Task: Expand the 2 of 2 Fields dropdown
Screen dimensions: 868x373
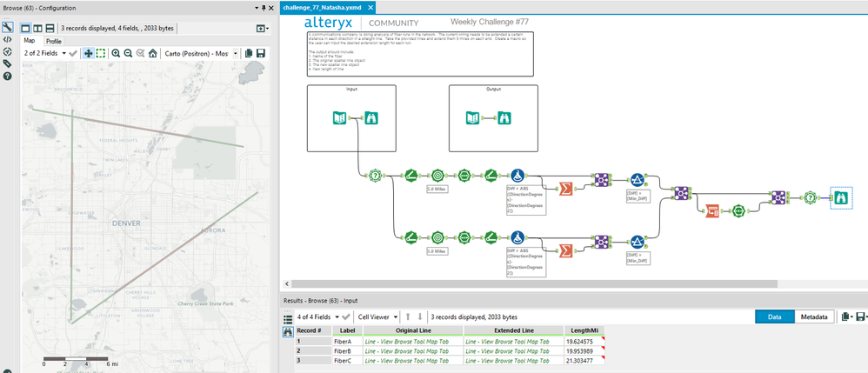Action: tap(45, 53)
